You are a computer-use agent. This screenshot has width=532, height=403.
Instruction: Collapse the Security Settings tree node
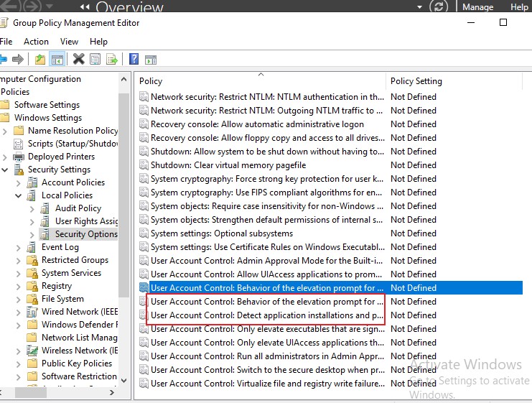5,170
